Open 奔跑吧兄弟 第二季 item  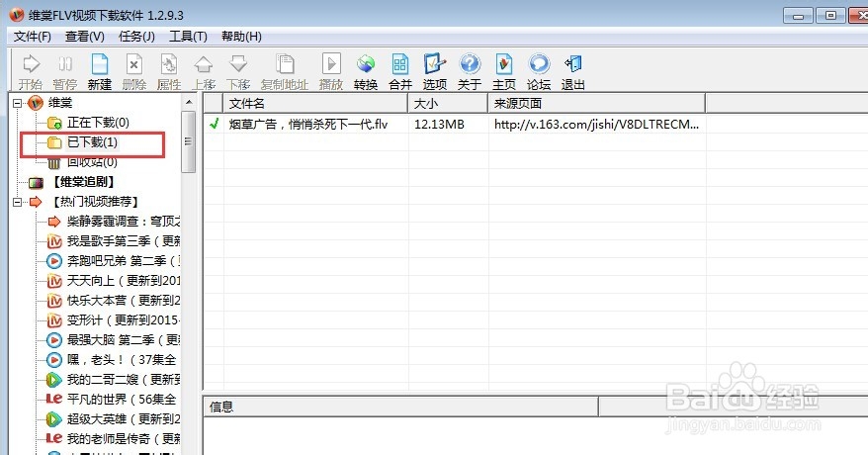pos(124,261)
